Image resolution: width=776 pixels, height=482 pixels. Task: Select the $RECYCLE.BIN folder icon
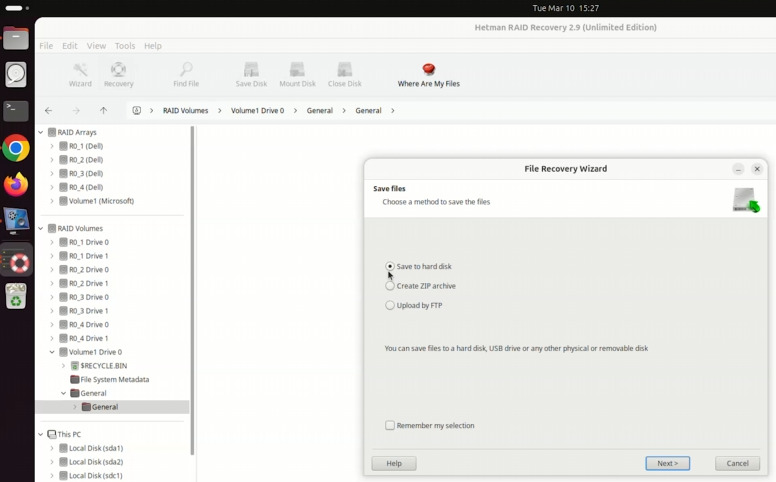pyautogui.click(x=75, y=366)
